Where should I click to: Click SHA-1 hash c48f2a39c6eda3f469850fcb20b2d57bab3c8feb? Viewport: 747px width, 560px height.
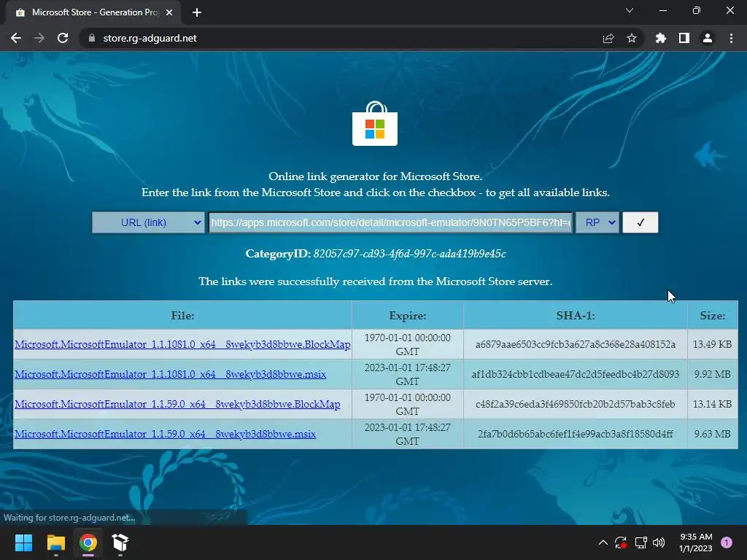click(576, 404)
